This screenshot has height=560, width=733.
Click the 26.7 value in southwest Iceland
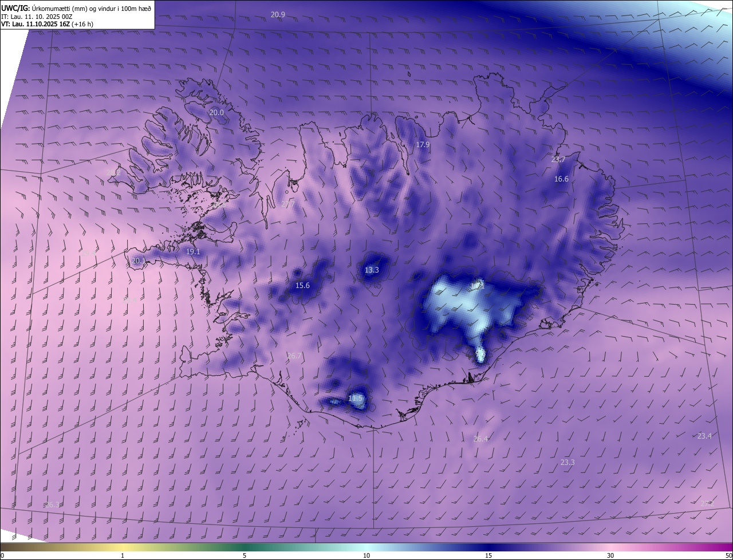click(x=294, y=356)
